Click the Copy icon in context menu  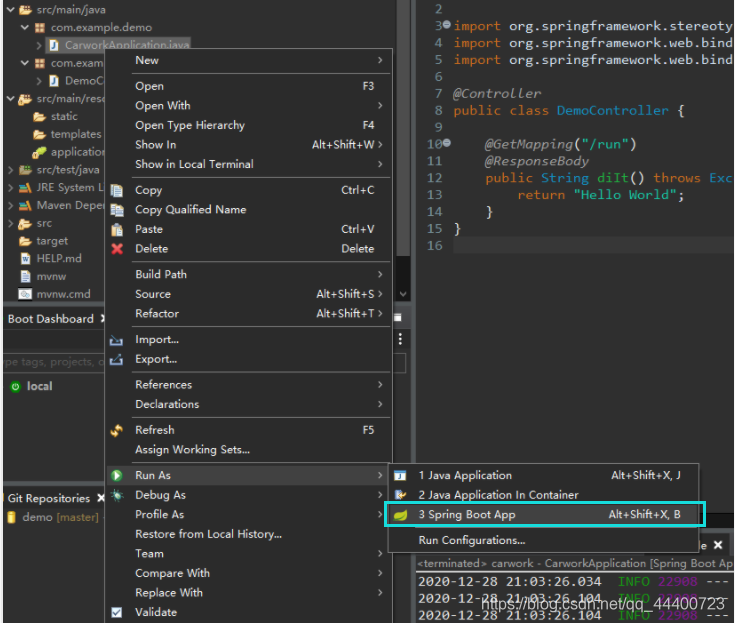click(117, 190)
